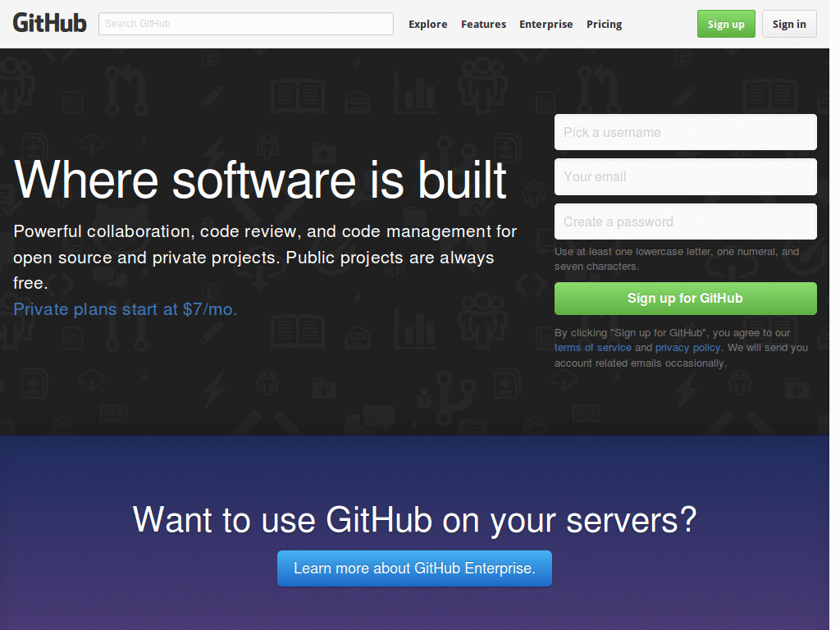Click the Private plans start at $7/mo link
The image size is (840, 630).
point(125,309)
